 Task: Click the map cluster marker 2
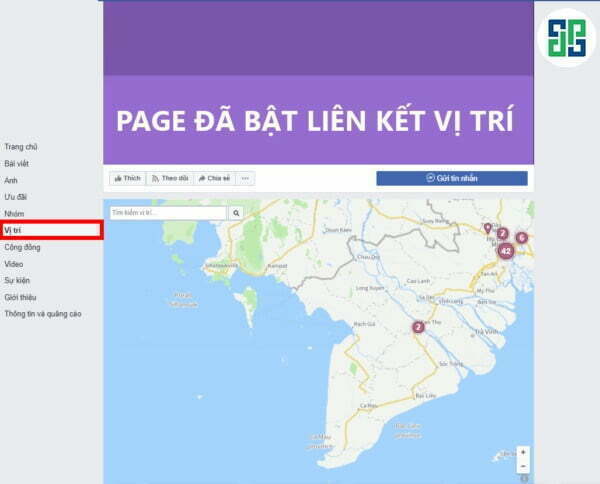click(x=418, y=327)
